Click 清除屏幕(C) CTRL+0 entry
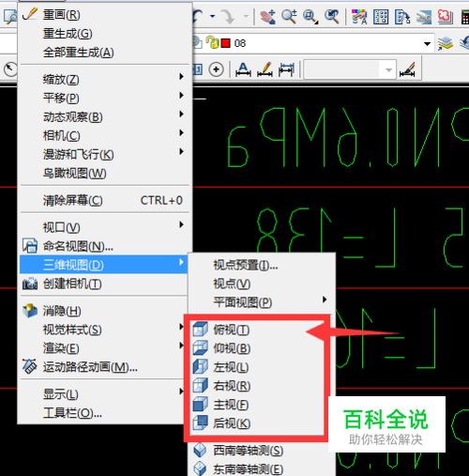The image size is (469, 476). pos(104,200)
